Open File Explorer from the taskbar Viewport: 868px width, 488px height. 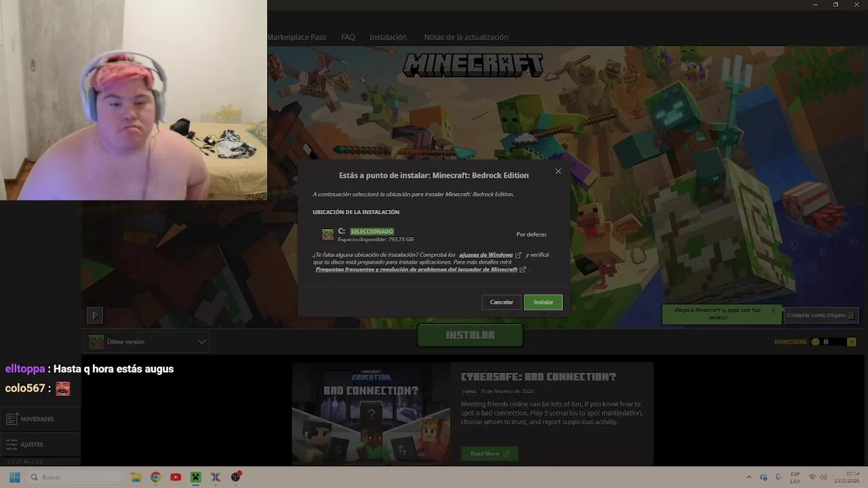[x=136, y=477]
